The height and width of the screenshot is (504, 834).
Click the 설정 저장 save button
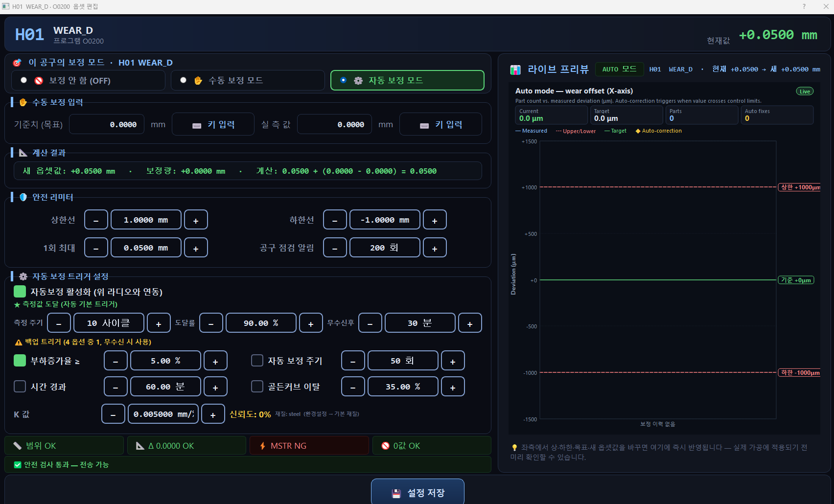coord(417,492)
